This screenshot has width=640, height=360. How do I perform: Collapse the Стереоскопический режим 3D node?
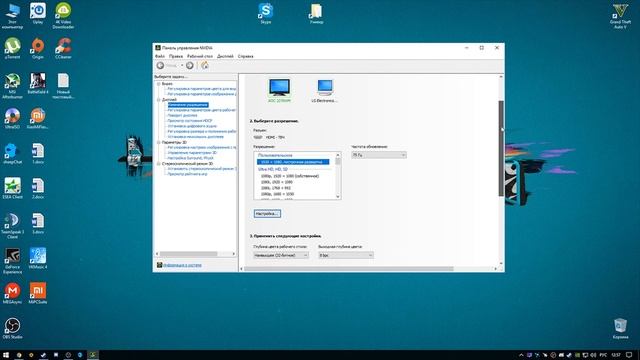pyautogui.click(x=159, y=164)
